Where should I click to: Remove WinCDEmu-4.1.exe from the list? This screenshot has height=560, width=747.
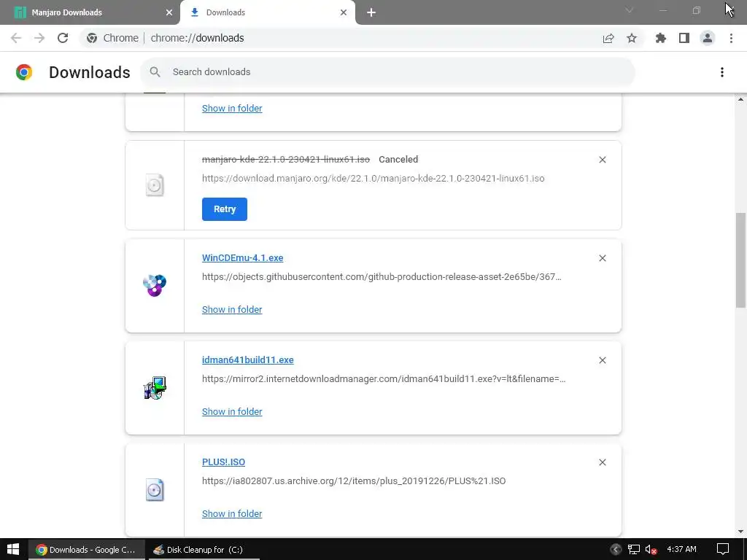tap(602, 258)
